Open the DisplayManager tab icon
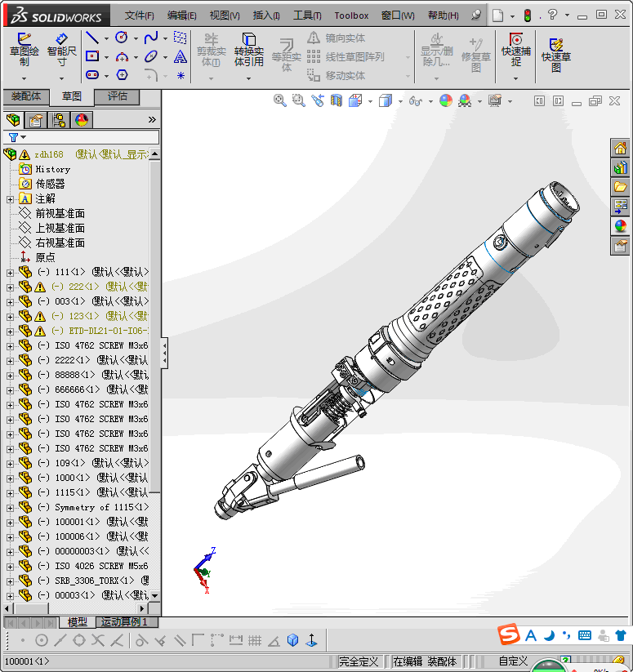Screen dimensions: 633x672 click(82, 120)
